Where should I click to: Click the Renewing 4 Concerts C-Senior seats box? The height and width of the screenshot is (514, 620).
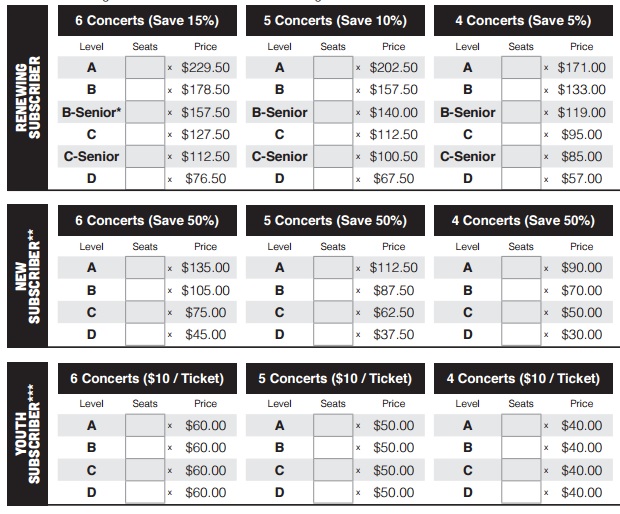(x=521, y=157)
